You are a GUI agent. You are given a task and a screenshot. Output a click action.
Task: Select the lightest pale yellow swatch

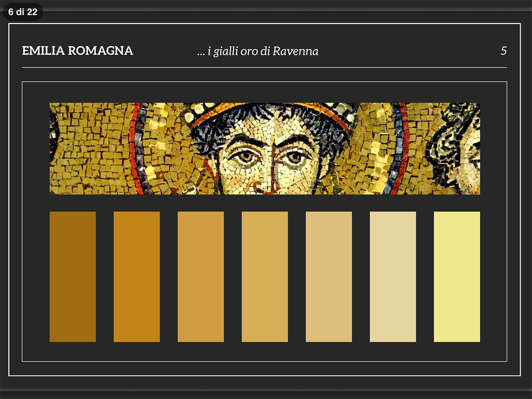pos(457,277)
